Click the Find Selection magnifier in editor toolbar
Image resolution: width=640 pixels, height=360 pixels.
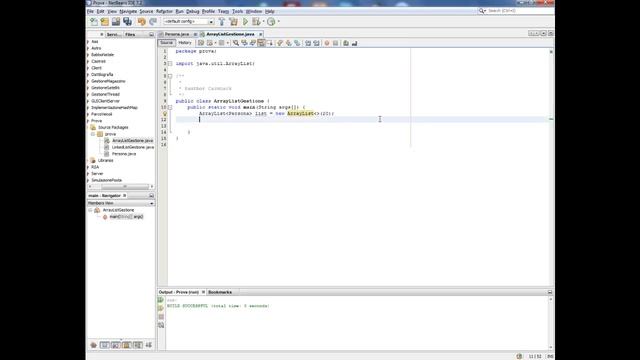[x=236, y=43]
